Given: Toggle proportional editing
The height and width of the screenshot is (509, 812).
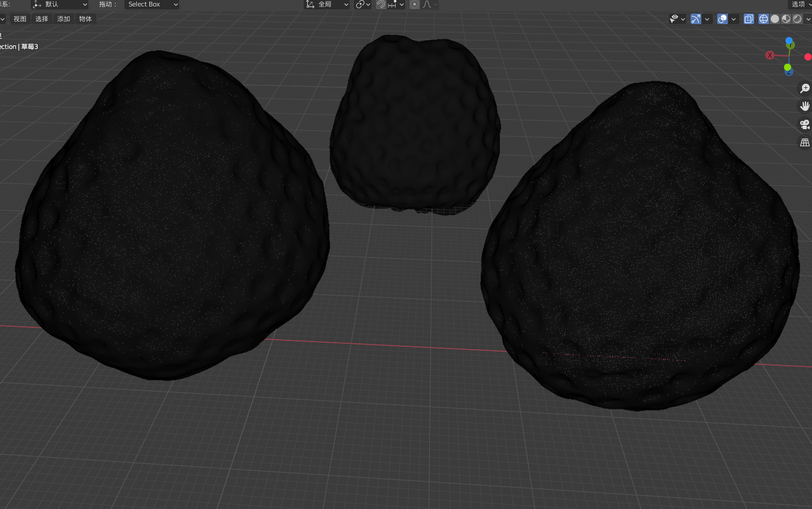Looking at the screenshot, I should [415, 4].
